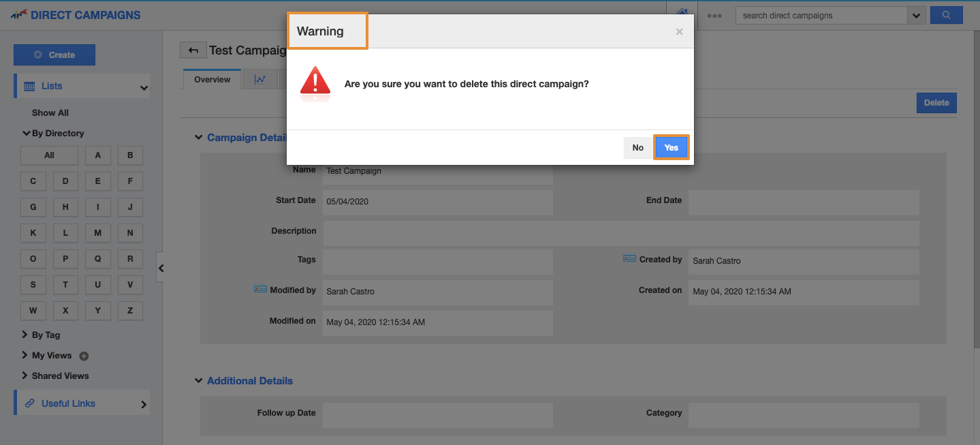The height and width of the screenshot is (445, 980).
Task: Click the user icon beside Modified by
Action: click(260, 289)
